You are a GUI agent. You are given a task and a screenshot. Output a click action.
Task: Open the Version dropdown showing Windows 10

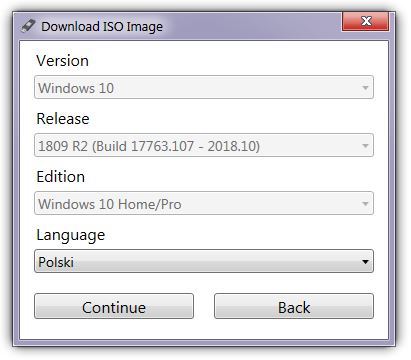204,87
